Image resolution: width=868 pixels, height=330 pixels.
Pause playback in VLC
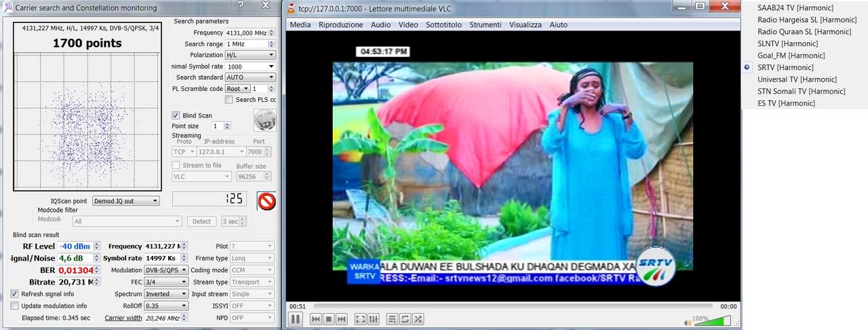tap(296, 318)
